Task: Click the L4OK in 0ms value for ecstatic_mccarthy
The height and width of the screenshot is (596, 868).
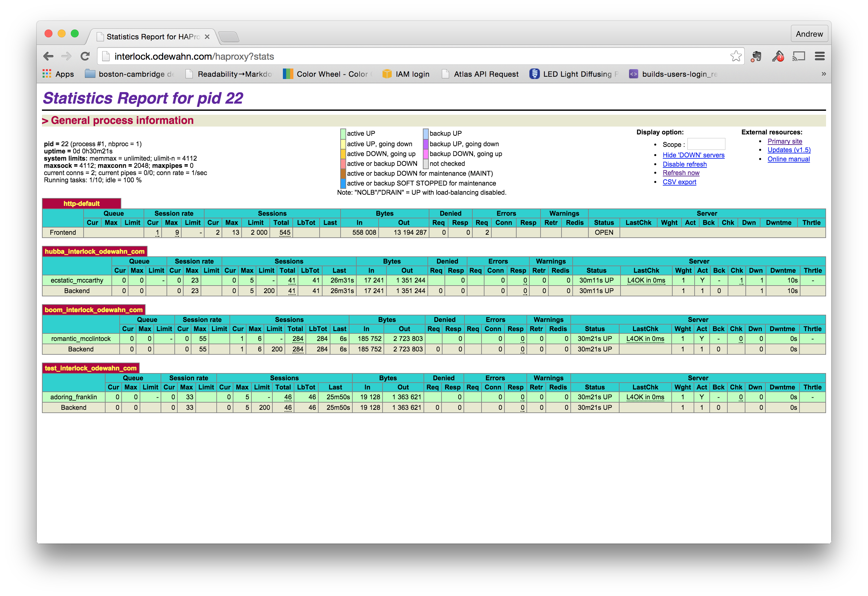Action: point(646,280)
